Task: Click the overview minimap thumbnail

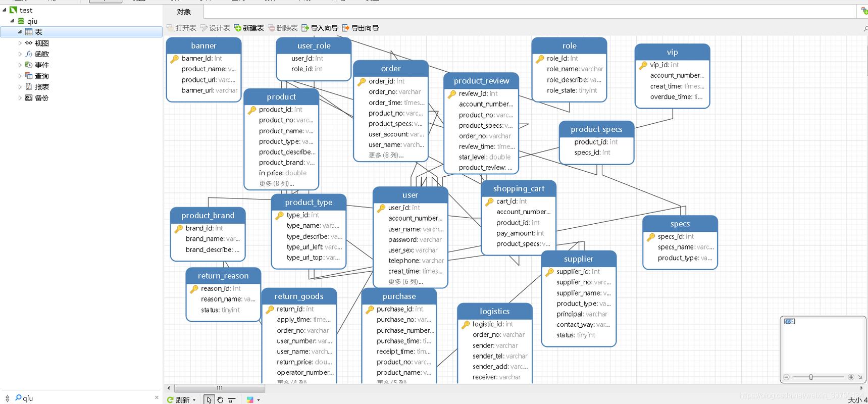Action: coord(790,321)
